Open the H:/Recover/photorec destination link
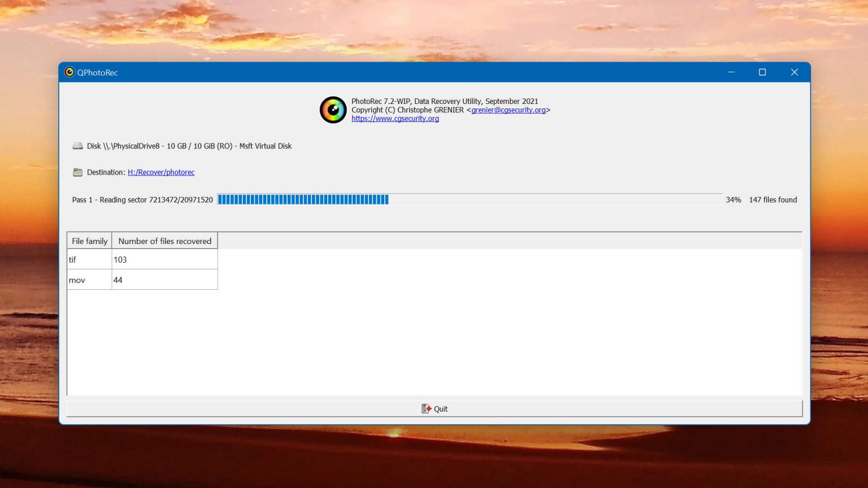Screen dimensions: 868x488 click(x=161, y=172)
